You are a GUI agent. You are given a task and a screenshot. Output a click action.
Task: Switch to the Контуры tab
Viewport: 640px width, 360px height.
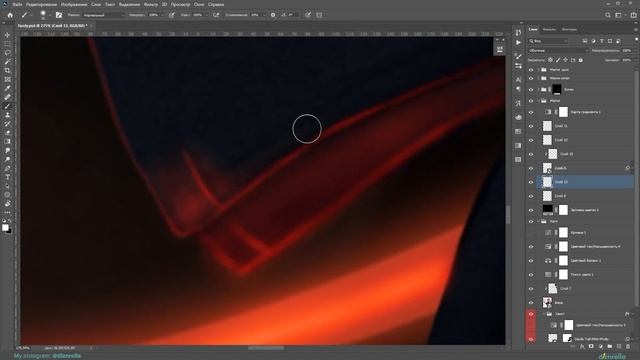click(569, 29)
